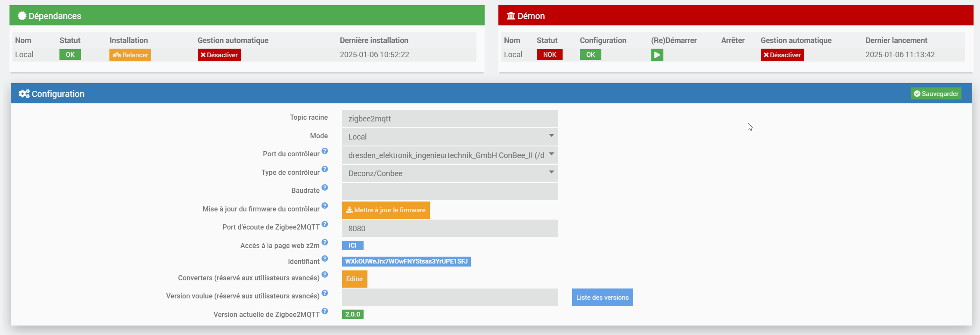Screen dimensions: 980x335
Task: Focus the port field containing 8080
Action: click(450, 228)
